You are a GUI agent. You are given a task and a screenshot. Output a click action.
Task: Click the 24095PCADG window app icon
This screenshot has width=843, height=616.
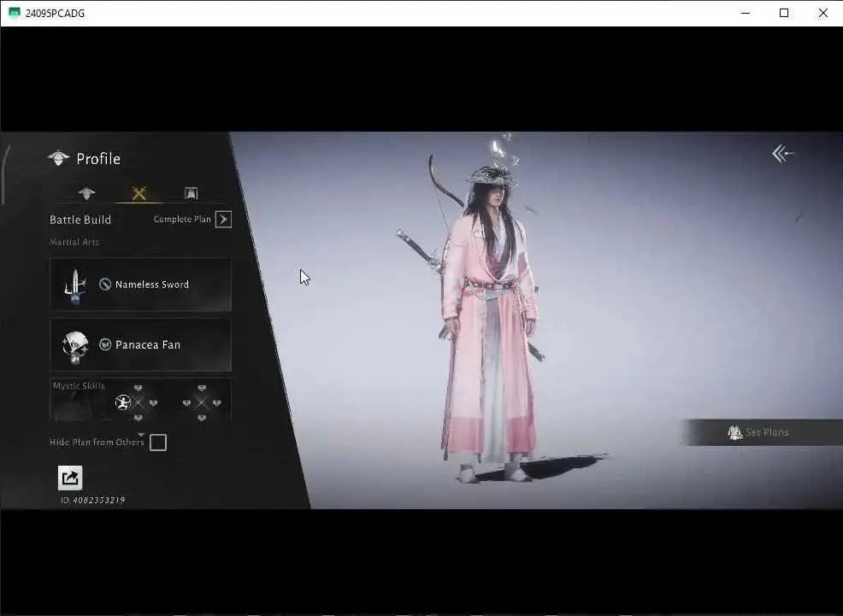click(x=15, y=13)
